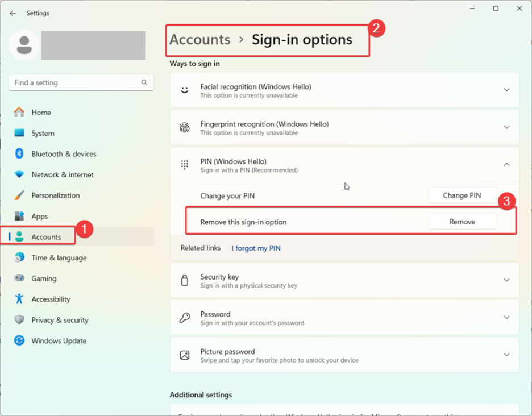Expand Security key chevron

click(x=506, y=280)
